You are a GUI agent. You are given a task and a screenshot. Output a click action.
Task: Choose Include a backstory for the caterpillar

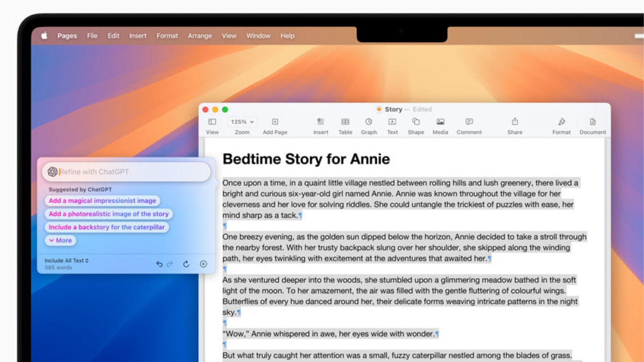point(107,227)
